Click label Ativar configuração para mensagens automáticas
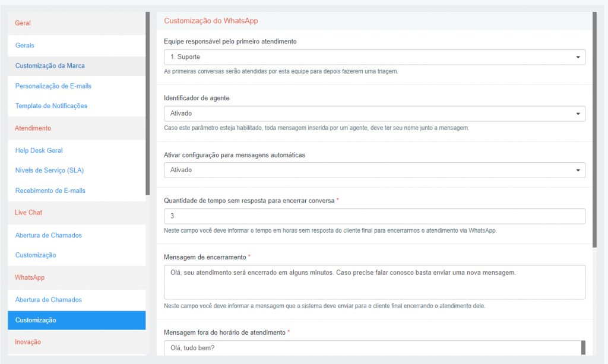This screenshot has height=364, width=608. (235, 155)
